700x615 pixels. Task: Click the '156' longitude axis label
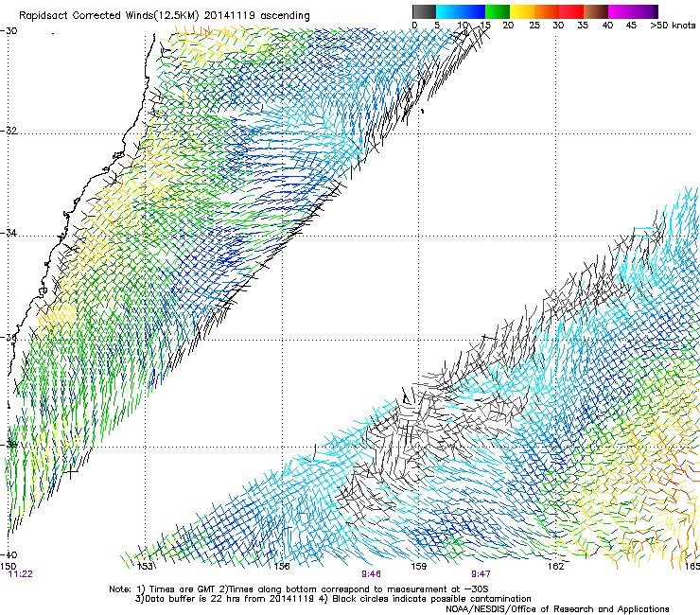[x=282, y=566]
